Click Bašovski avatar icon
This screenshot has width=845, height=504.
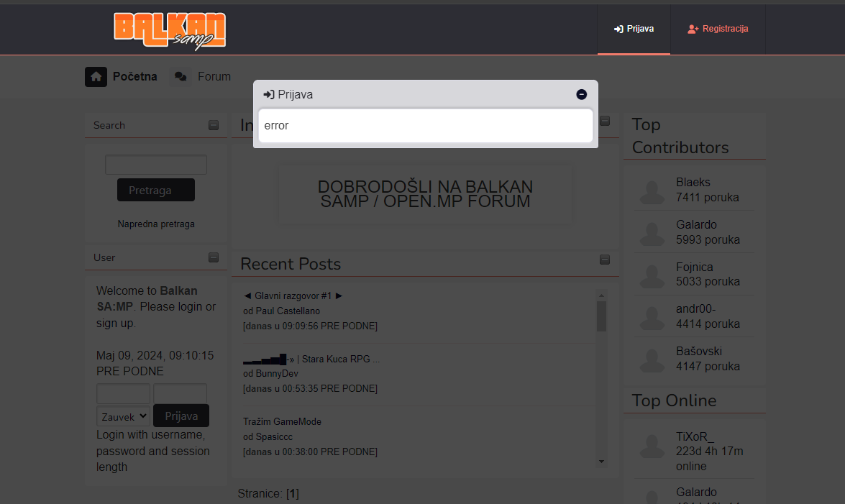point(652,360)
